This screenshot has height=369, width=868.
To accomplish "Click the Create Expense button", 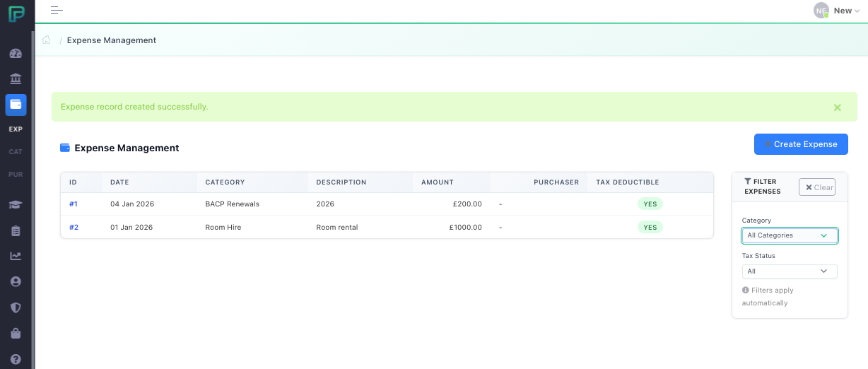I will 800,144.
